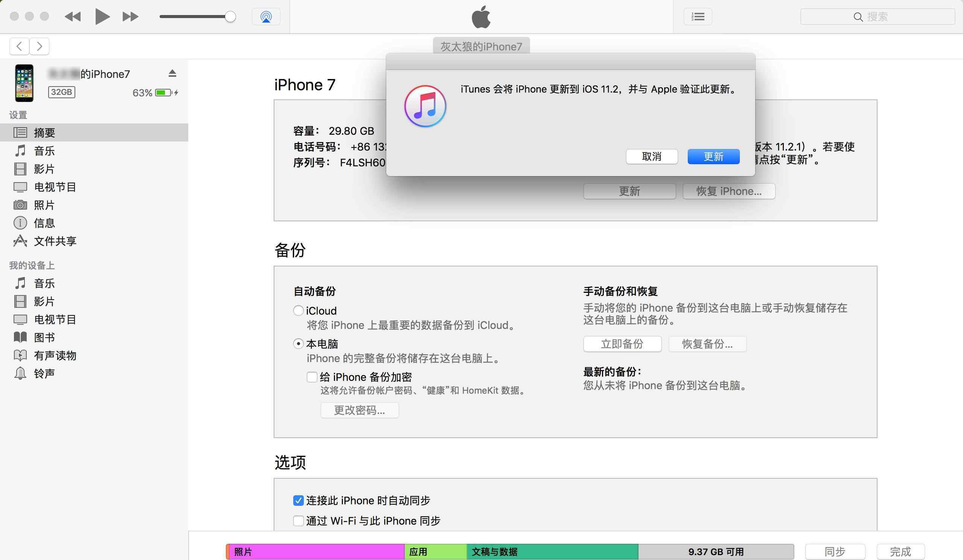Image resolution: width=963 pixels, height=560 pixels.
Task: Click the 我的设备上 section header
Action: click(32, 265)
